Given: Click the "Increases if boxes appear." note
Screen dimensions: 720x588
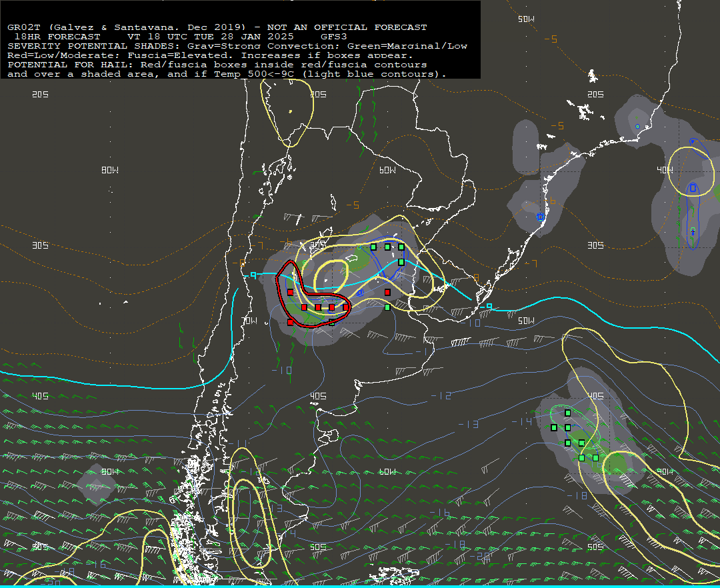Looking at the screenshot, I should click(327, 55).
